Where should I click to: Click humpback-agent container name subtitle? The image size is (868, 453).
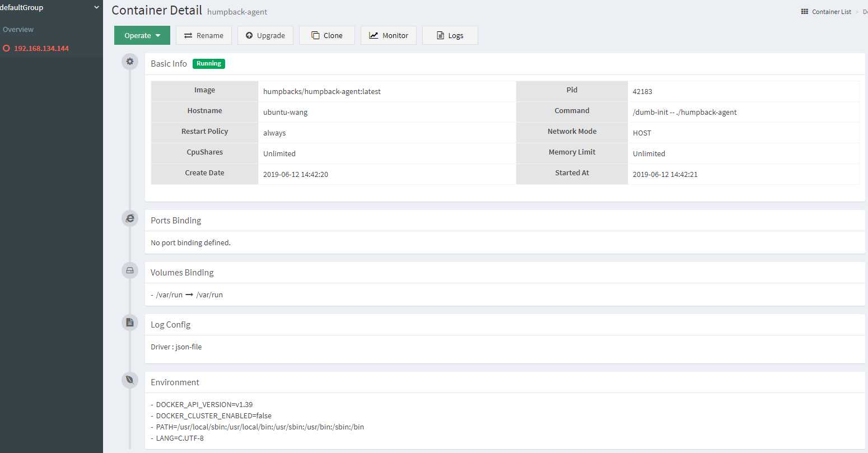237,12
